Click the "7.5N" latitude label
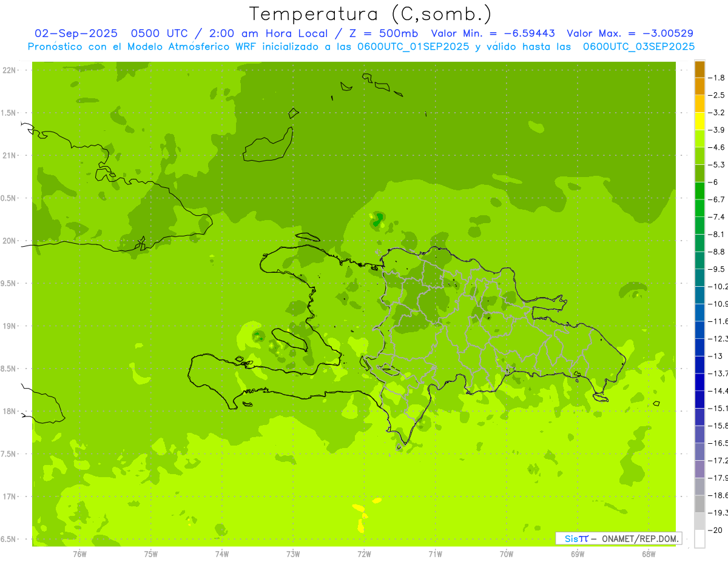This screenshot has height=562, width=728. coord(9,453)
